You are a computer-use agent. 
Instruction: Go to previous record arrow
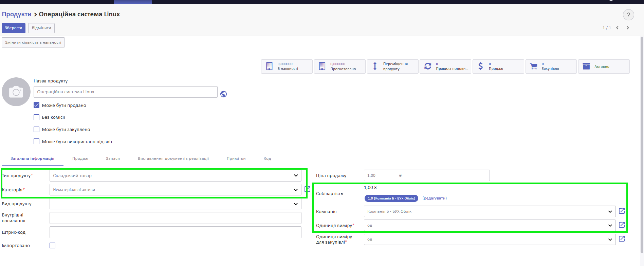[x=618, y=28]
